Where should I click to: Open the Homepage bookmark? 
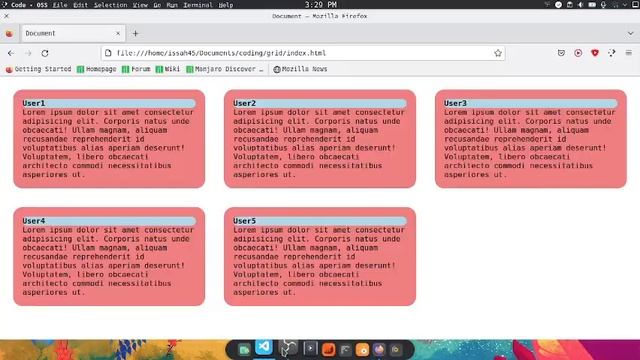point(97,69)
